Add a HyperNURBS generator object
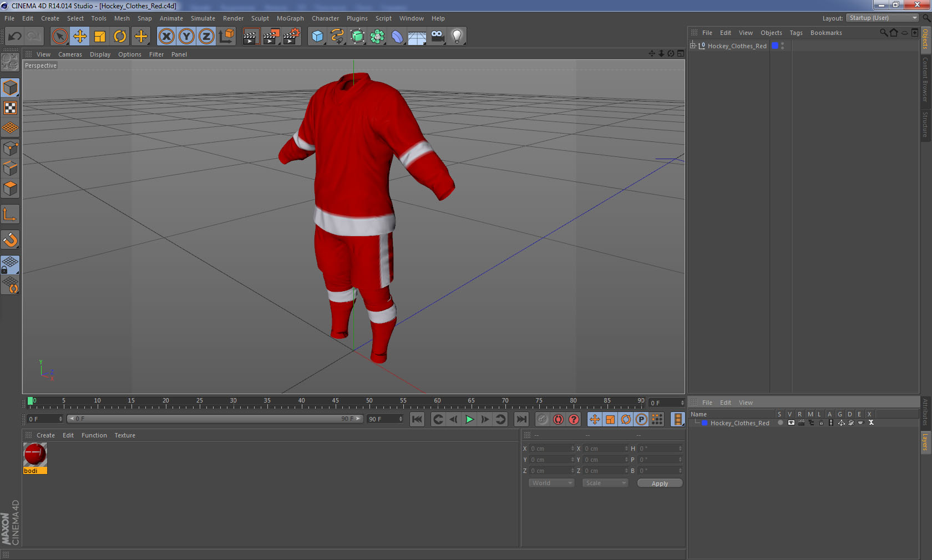Viewport: 932px width, 560px height. tap(357, 37)
